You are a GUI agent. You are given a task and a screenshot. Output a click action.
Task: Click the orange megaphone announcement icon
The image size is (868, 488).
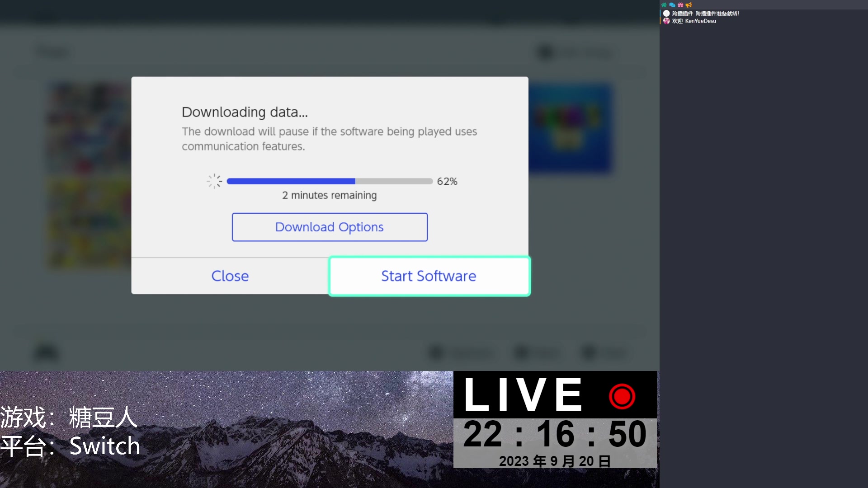(689, 5)
